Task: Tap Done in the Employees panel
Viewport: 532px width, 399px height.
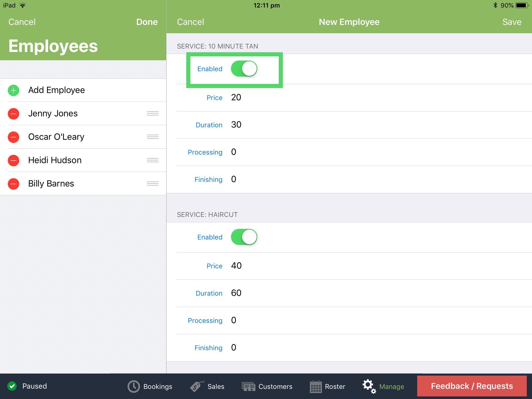Action: point(147,22)
